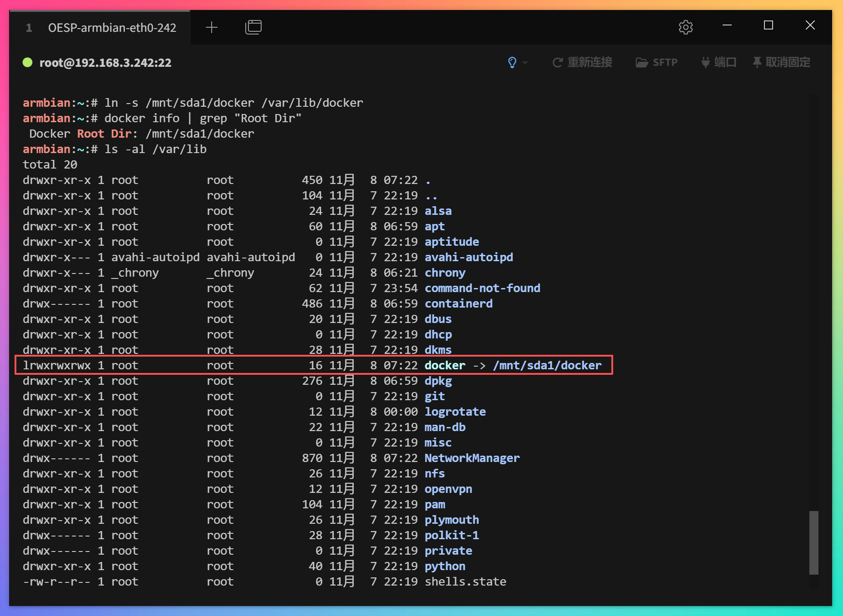Click the green connection status dot
The image size is (843, 616).
[x=28, y=62]
